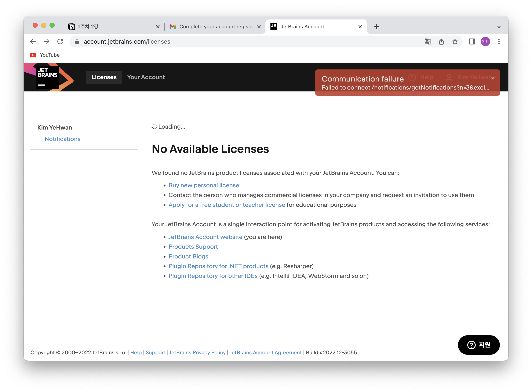Open the YouTube bookmark
Image resolution: width=532 pixels, height=392 pixels.
[45, 55]
